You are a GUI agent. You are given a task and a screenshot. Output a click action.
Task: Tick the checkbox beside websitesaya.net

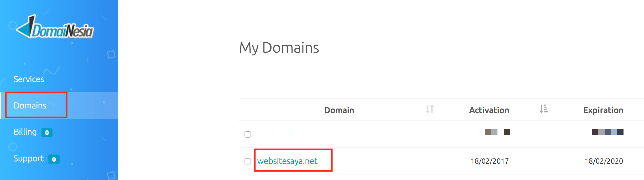click(248, 161)
